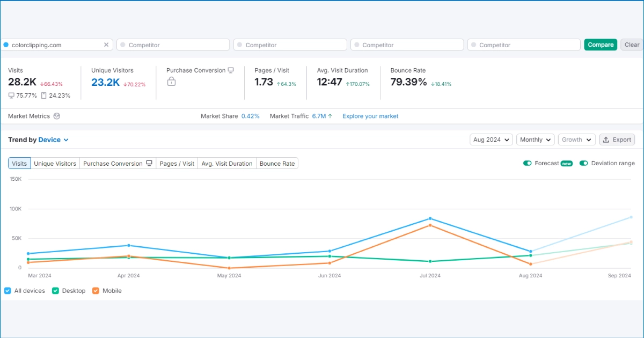644x338 pixels.
Task: Open the Market Metrics globe icon
Action: (56, 116)
